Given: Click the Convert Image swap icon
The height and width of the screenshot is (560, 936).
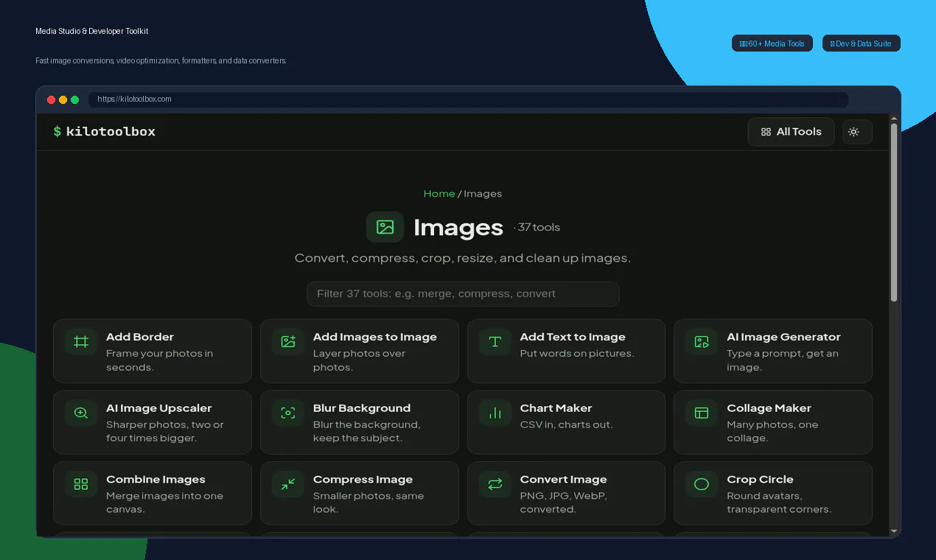Looking at the screenshot, I should 495,484.
